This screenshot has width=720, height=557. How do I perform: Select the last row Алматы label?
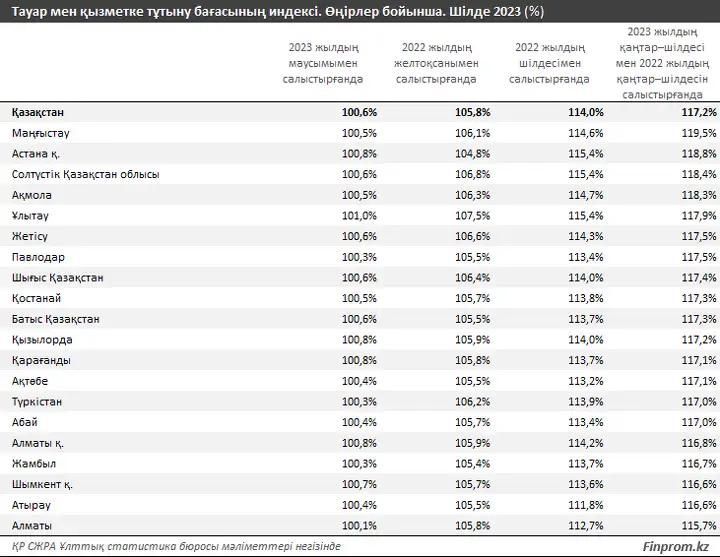(32, 525)
